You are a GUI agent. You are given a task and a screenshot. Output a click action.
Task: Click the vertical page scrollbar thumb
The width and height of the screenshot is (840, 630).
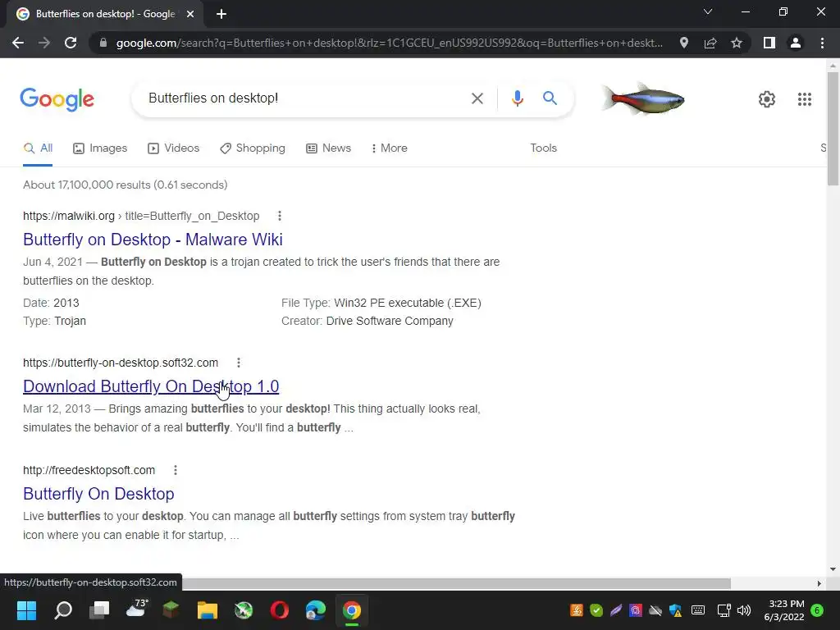(833, 129)
